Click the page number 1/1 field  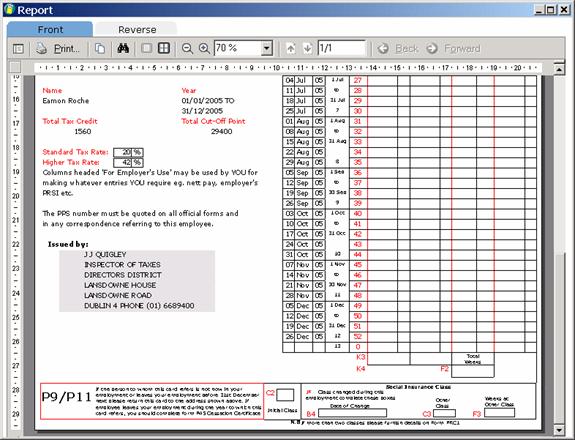342,48
